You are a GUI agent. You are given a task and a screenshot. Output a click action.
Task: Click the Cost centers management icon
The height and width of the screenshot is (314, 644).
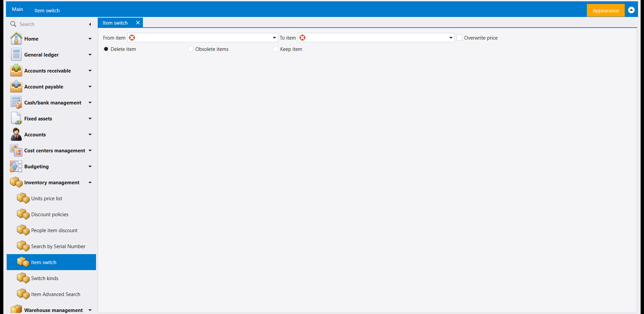[x=16, y=150]
